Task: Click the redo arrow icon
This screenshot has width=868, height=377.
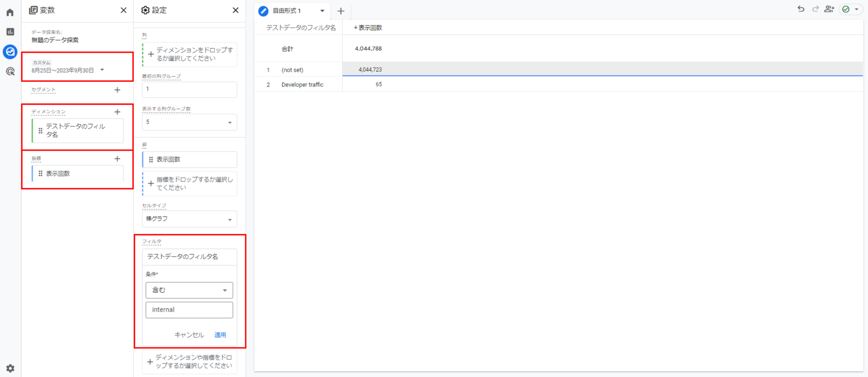Action: click(815, 9)
